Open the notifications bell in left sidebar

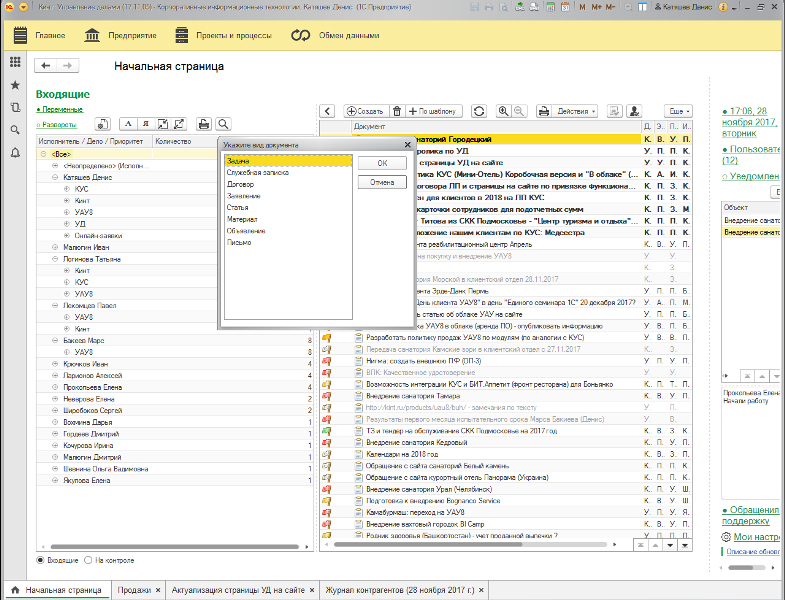coord(15,153)
